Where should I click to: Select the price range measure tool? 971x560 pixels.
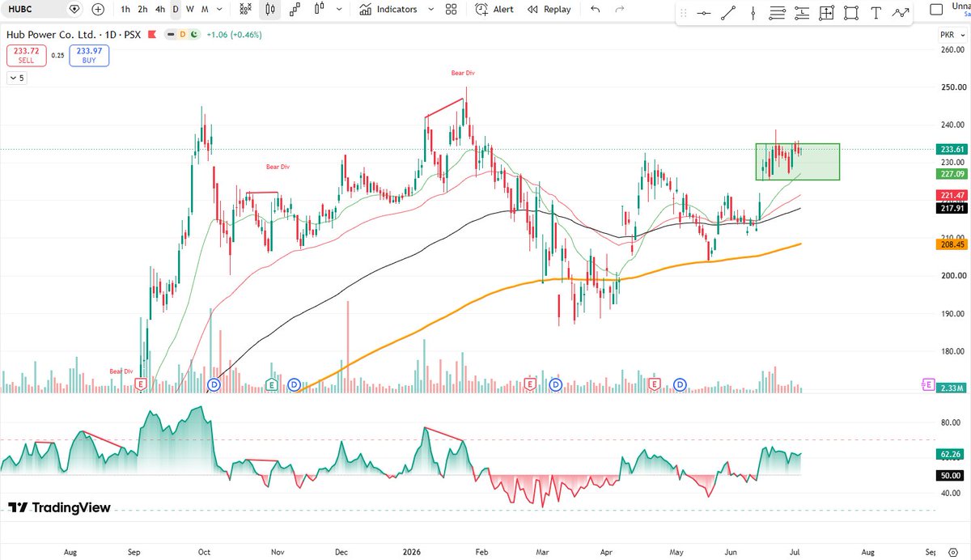point(826,13)
